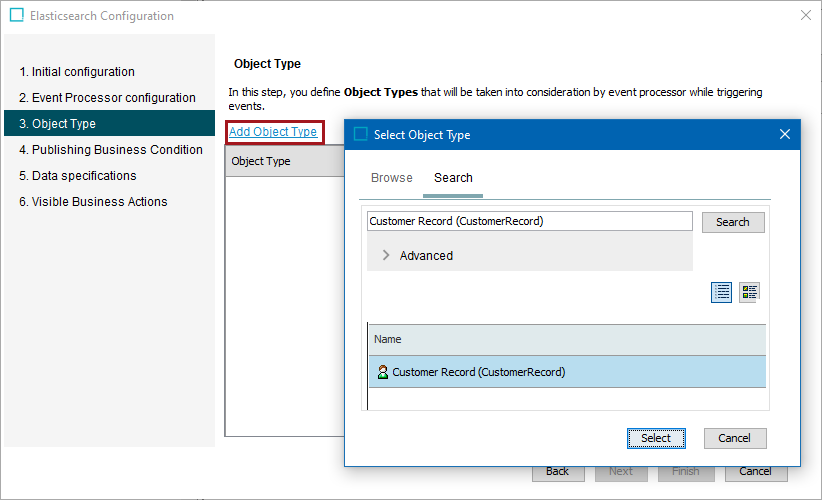The width and height of the screenshot is (822, 500).
Task: Confirm with the Select button
Action: [656, 438]
